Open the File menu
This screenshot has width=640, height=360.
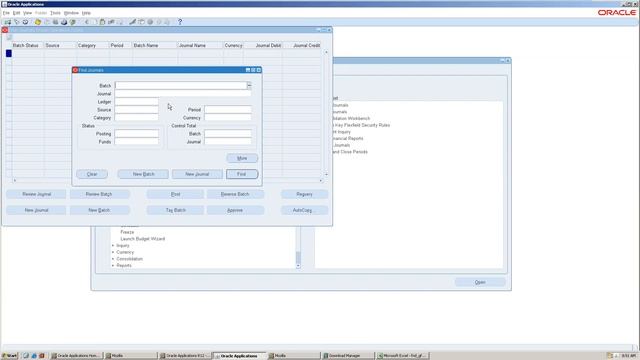[6, 13]
